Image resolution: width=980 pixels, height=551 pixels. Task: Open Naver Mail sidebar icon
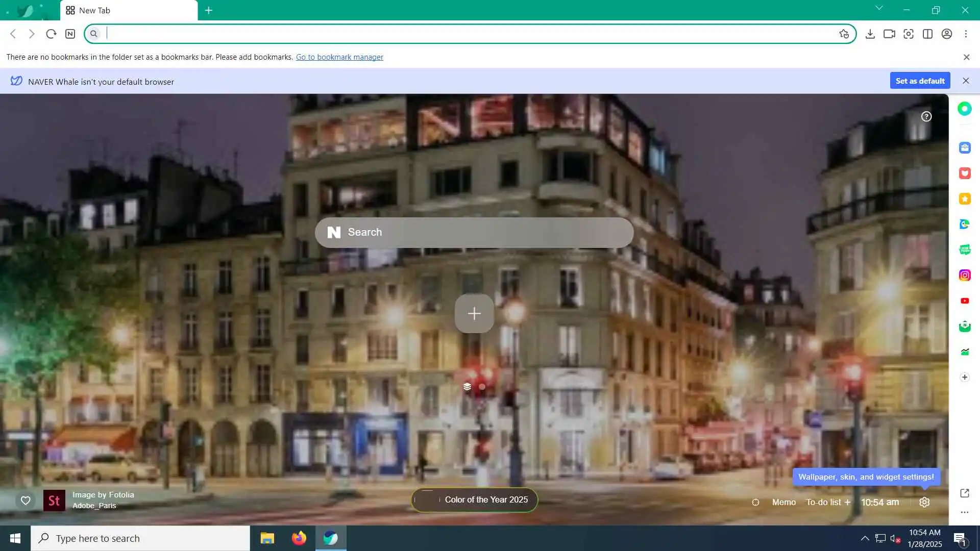tap(964, 327)
